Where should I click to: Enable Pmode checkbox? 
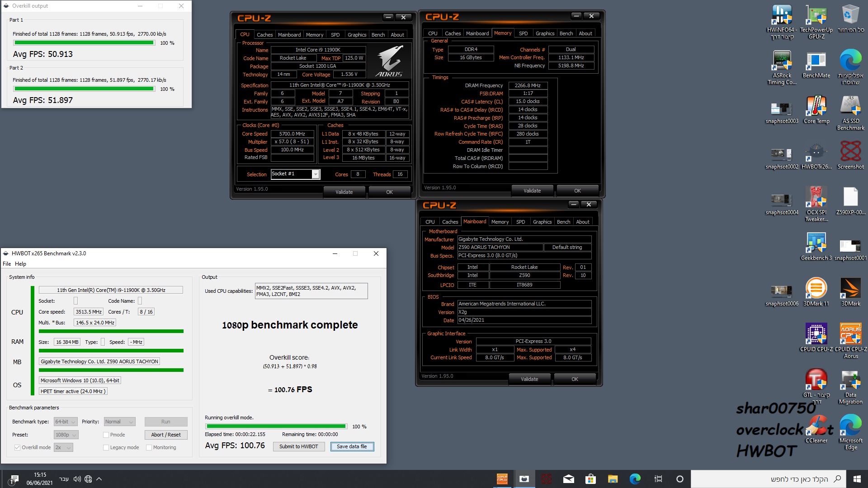[106, 435]
